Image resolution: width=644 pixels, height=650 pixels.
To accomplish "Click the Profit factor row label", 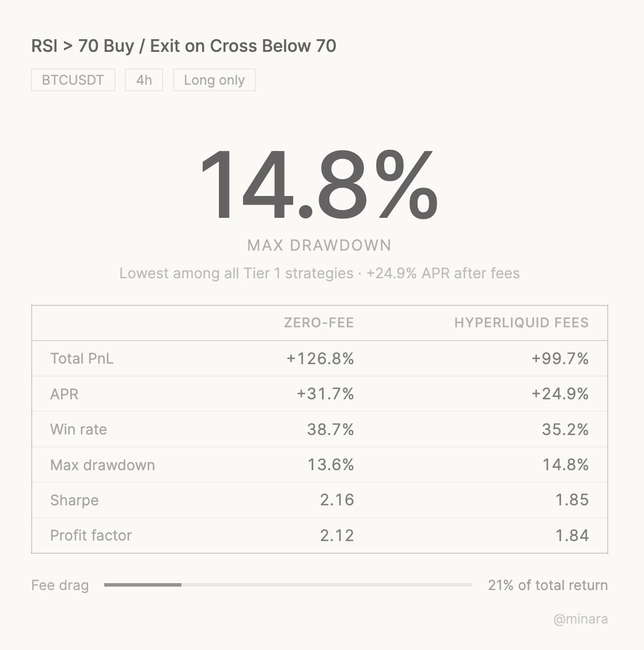I will 91,535.
